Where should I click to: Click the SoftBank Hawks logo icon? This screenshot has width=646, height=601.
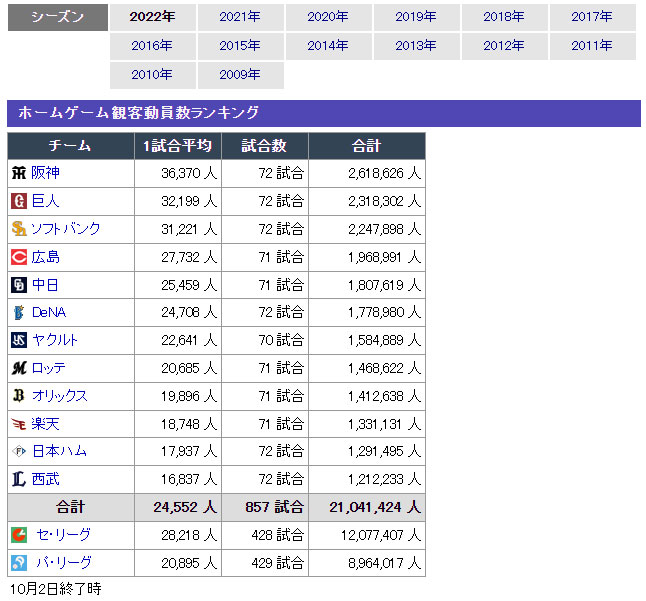[x=19, y=229]
